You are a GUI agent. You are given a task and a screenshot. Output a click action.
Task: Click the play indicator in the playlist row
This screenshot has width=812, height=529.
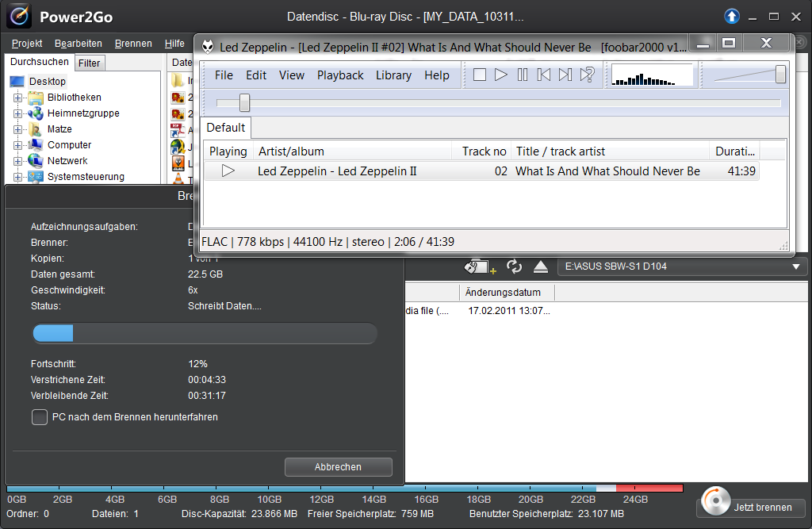(x=228, y=171)
